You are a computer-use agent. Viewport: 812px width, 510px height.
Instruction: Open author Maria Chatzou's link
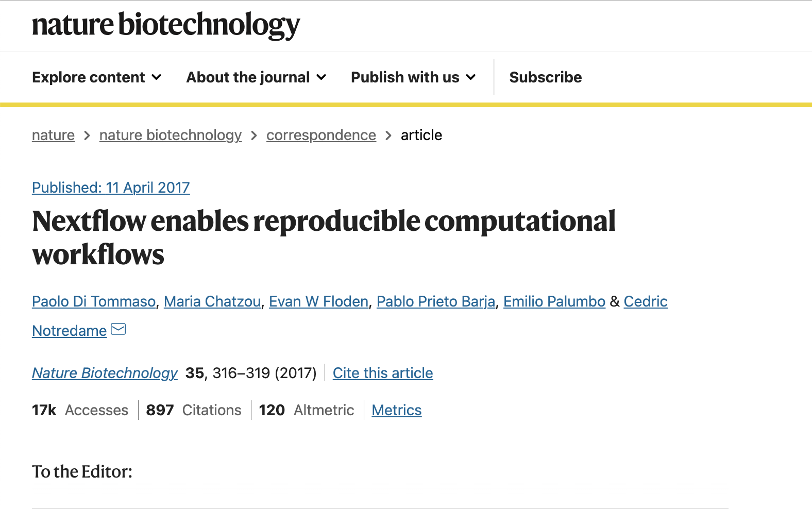click(212, 301)
